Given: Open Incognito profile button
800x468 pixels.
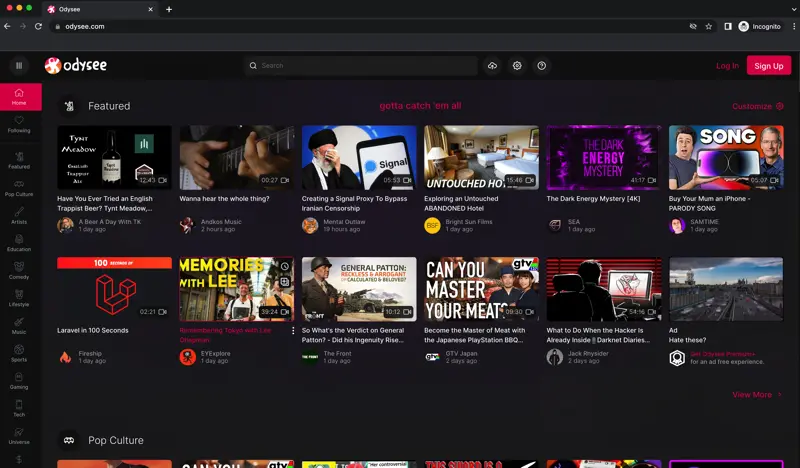Looking at the screenshot, I should pyautogui.click(x=759, y=27).
